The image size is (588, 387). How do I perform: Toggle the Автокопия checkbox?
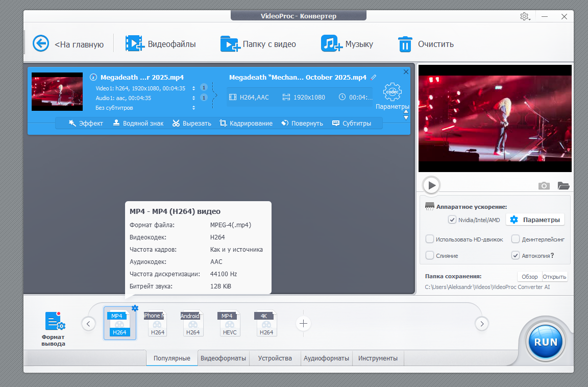pos(516,255)
